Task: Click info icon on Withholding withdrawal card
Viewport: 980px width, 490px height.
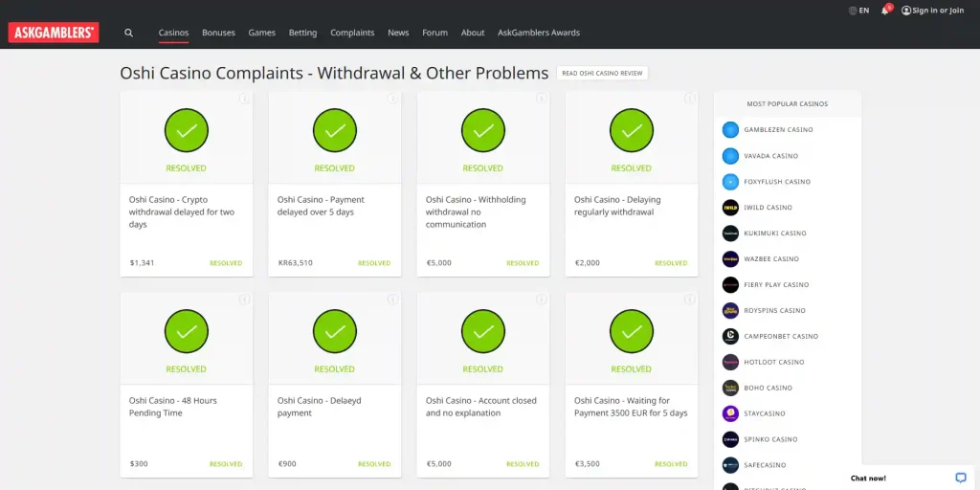Action: click(x=542, y=99)
